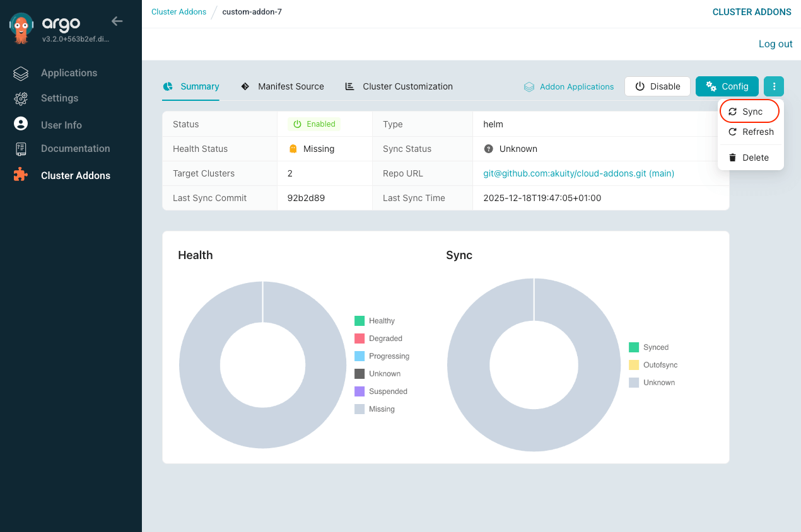Screen dimensions: 801x532
Task: Select Cluster Addons puzzle icon
Action: coord(21,175)
